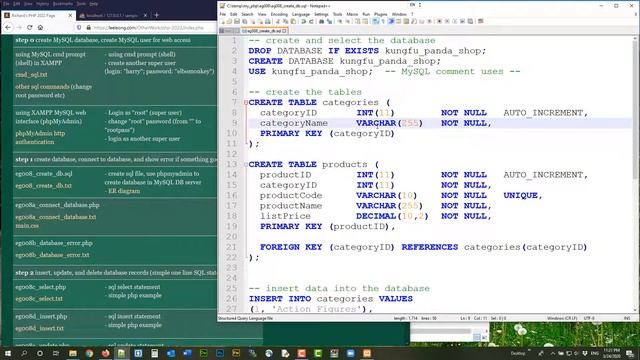Open the eg008c_select.txt link
Screen dimensions: 640x360
[39, 299]
